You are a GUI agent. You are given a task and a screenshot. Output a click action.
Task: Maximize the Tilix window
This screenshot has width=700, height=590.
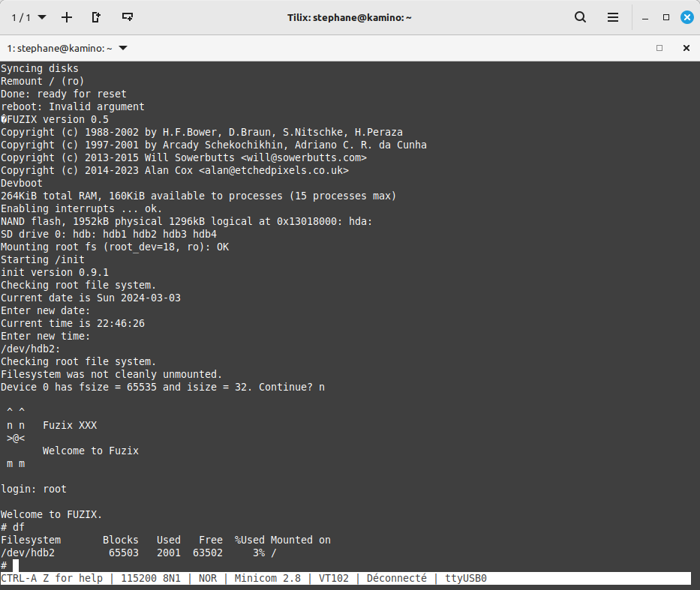pos(666,17)
